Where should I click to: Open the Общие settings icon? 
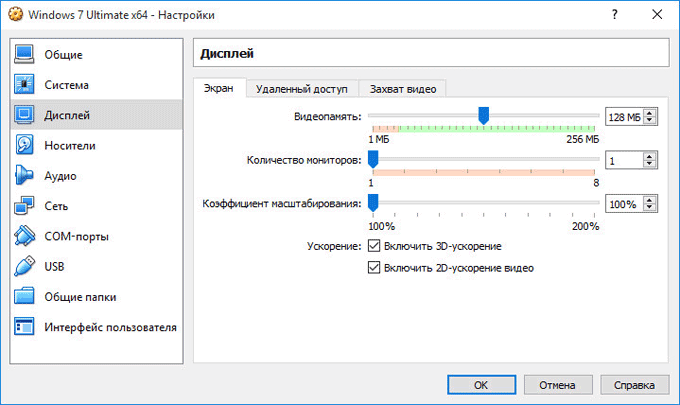pos(25,54)
